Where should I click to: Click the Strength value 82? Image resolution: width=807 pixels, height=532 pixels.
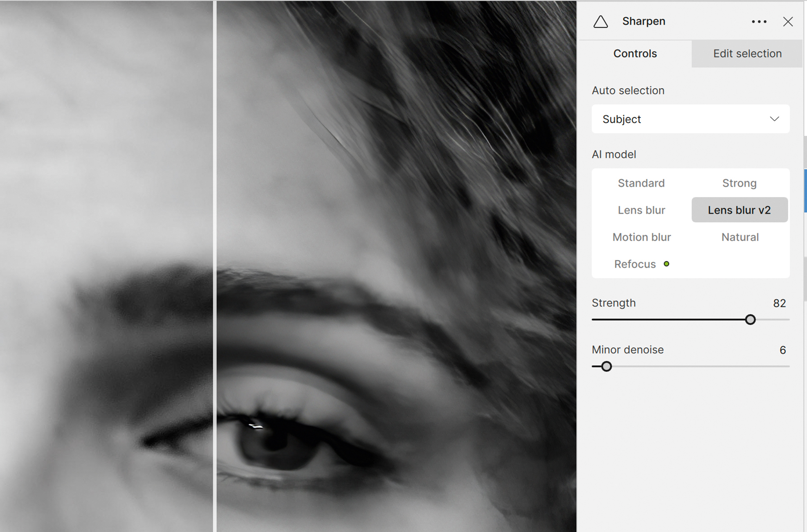(779, 303)
